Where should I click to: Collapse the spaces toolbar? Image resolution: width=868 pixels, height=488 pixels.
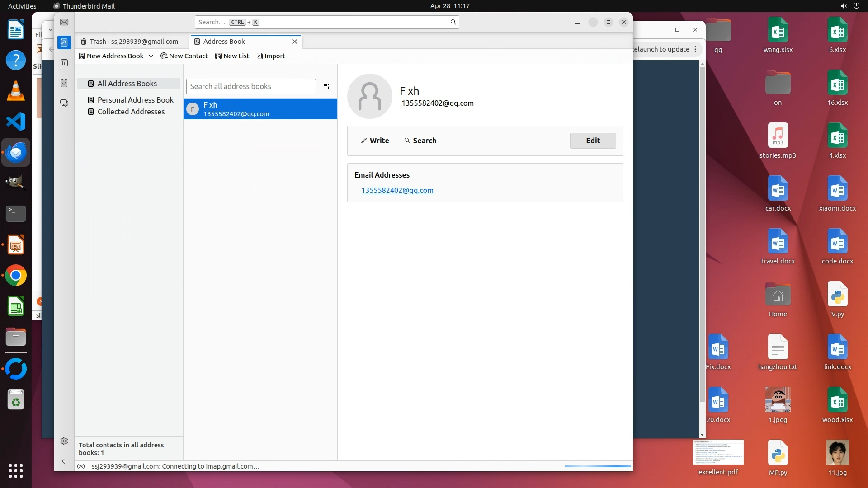(64, 461)
